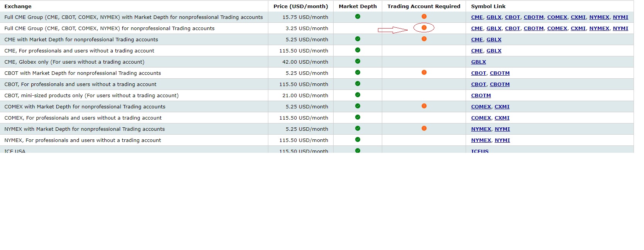Open COMEX link in 3.25 USD/month row
This screenshot has width=644, height=250.
click(557, 29)
